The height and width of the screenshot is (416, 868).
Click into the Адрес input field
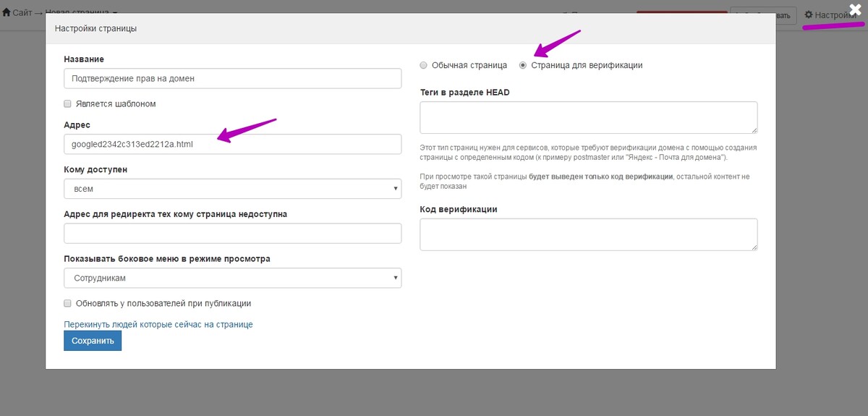point(232,144)
